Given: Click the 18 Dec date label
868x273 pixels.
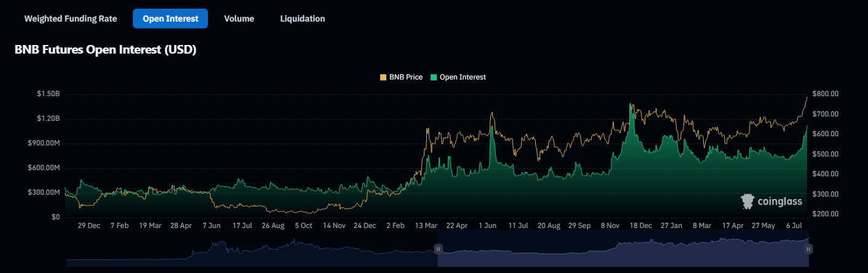Looking at the screenshot, I should 642,226.
